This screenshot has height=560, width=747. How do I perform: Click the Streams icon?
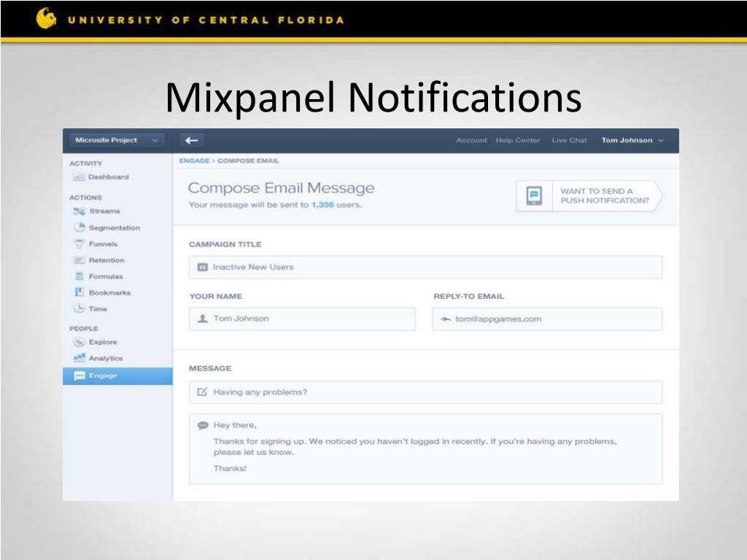click(x=79, y=211)
